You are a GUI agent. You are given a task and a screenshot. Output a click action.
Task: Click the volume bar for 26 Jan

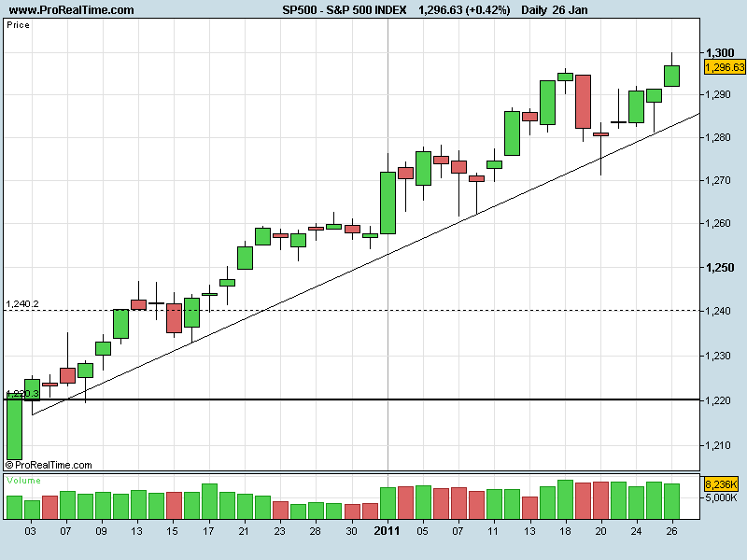point(671,501)
